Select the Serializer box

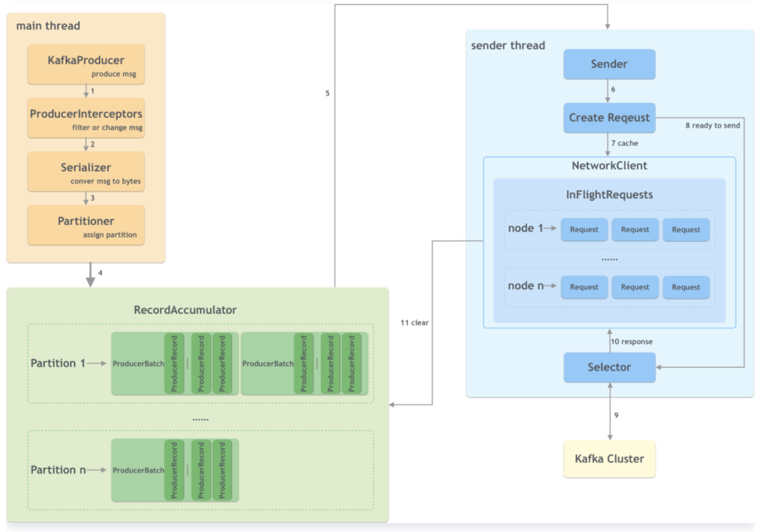tap(86, 172)
